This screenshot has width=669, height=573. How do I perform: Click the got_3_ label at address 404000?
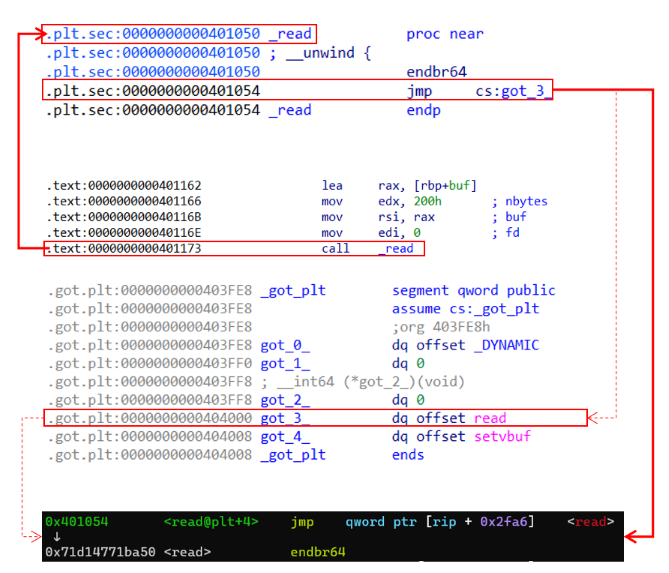coord(285,418)
